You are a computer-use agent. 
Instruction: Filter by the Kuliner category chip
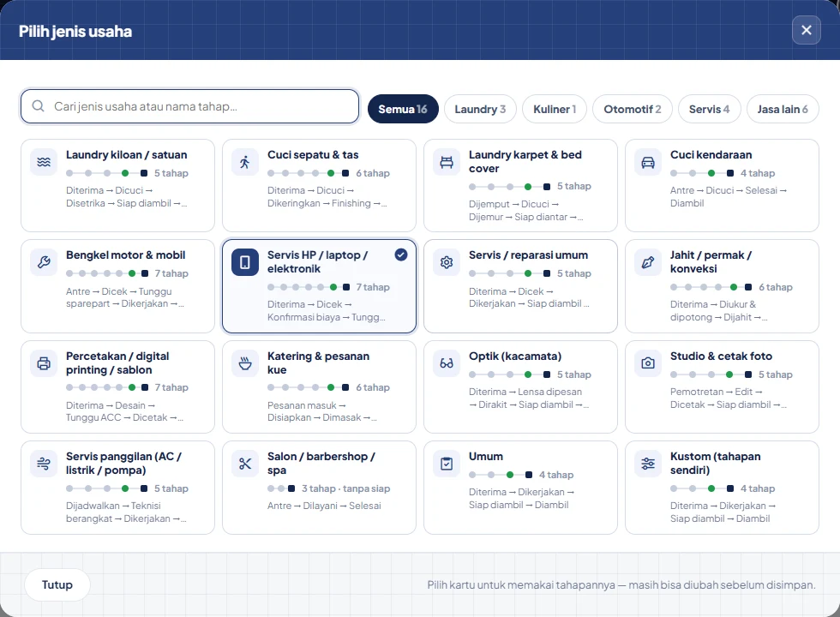point(555,110)
